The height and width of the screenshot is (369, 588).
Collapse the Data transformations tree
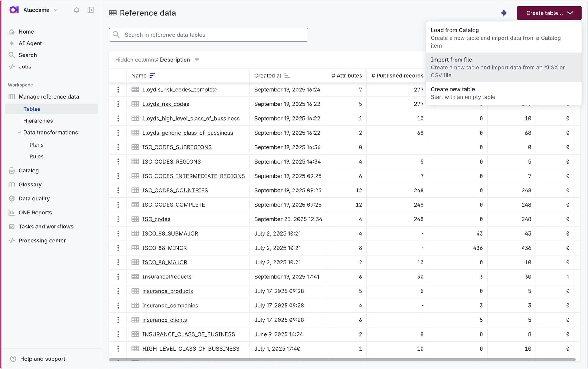(x=19, y=132)
